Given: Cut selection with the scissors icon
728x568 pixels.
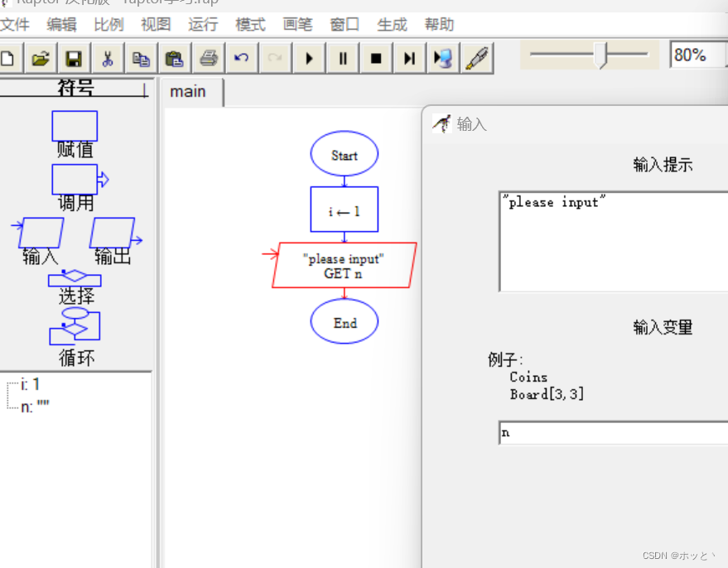Looking at the screenshot, I should click(x=108, y=59).
